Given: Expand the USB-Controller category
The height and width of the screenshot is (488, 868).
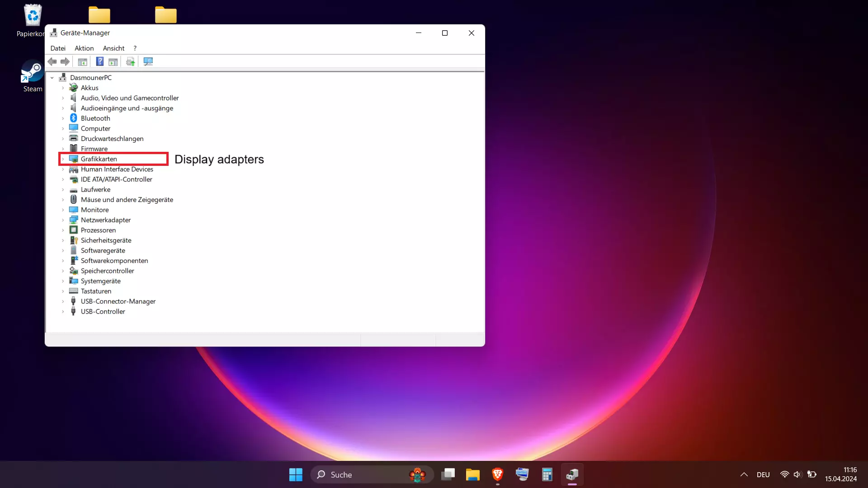Looking at the screenshot, I should coord(63,312).
